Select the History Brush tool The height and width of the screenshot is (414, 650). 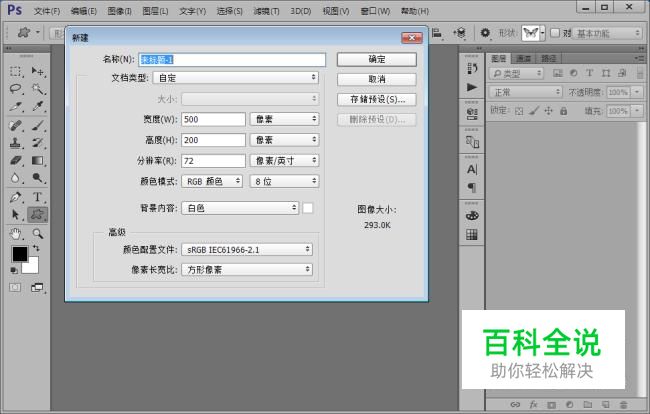pyautogui.click(x=38, y=143)
